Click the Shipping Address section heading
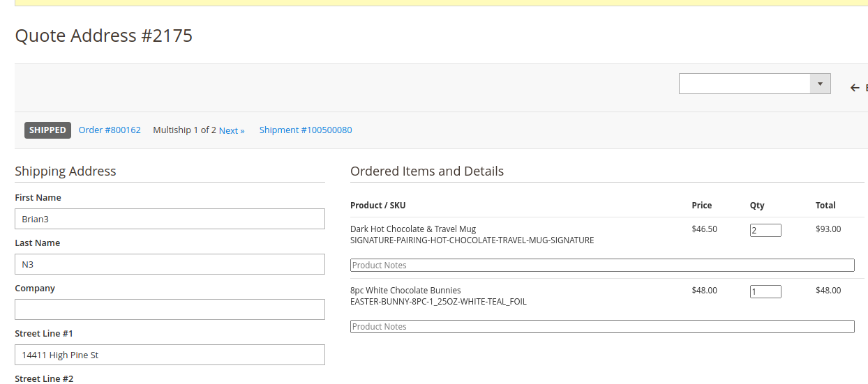Screen dimensions: 868x384 [x=66, y=171]
